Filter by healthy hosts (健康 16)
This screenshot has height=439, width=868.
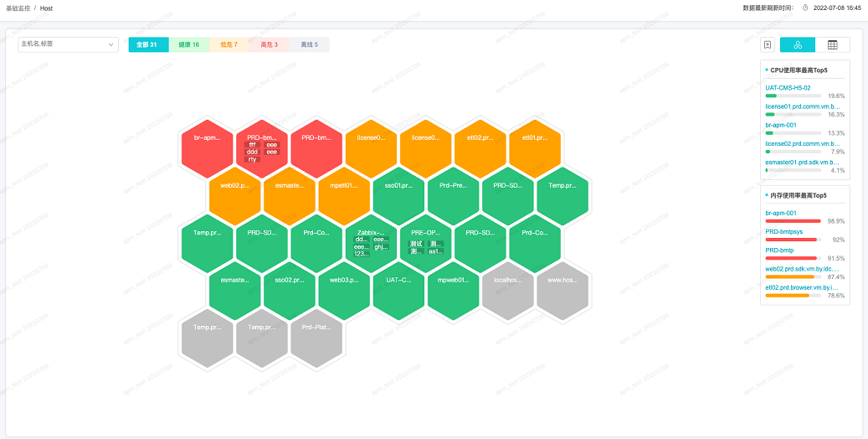188,44
